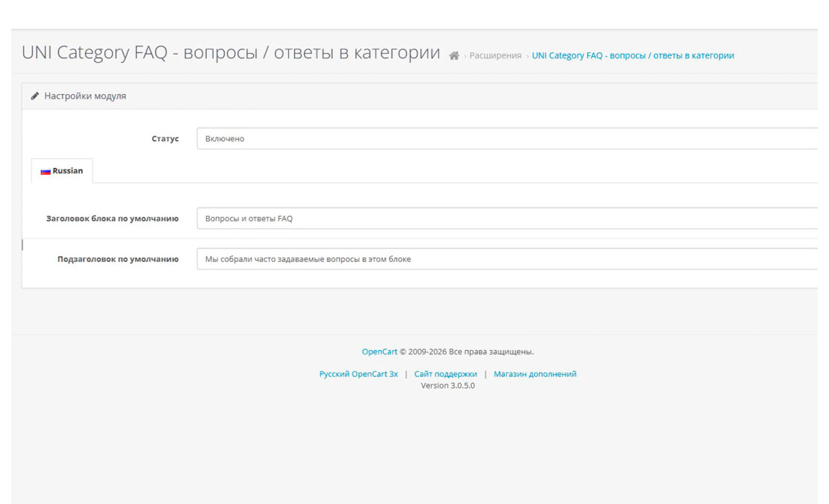Screen dimensions: 829x504
Task: Open the Сайт поддержки link
Action: (445, 373)
